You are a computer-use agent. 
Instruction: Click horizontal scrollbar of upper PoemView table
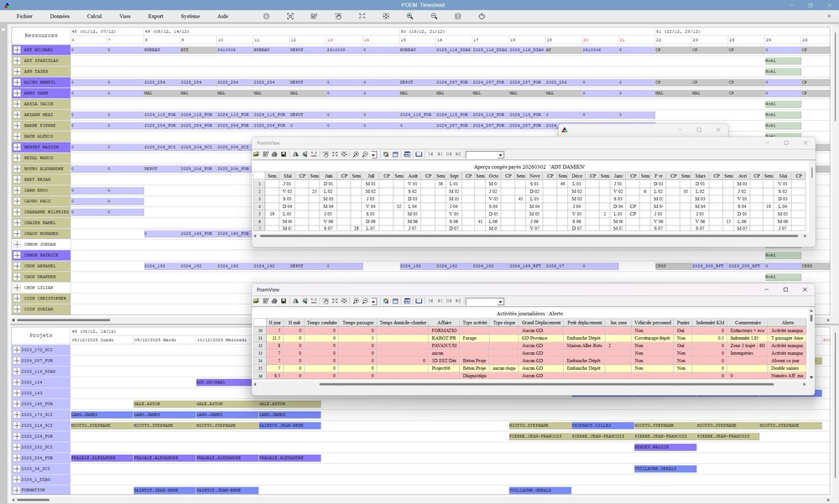click(x=529, y=236)
